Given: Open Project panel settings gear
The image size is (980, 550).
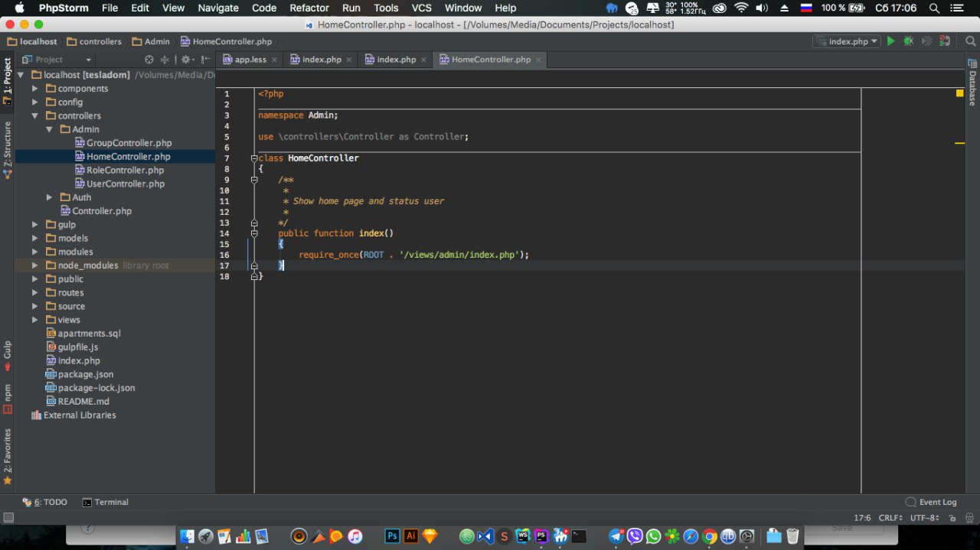Looking at the screenshot, I should pos(185,60).
